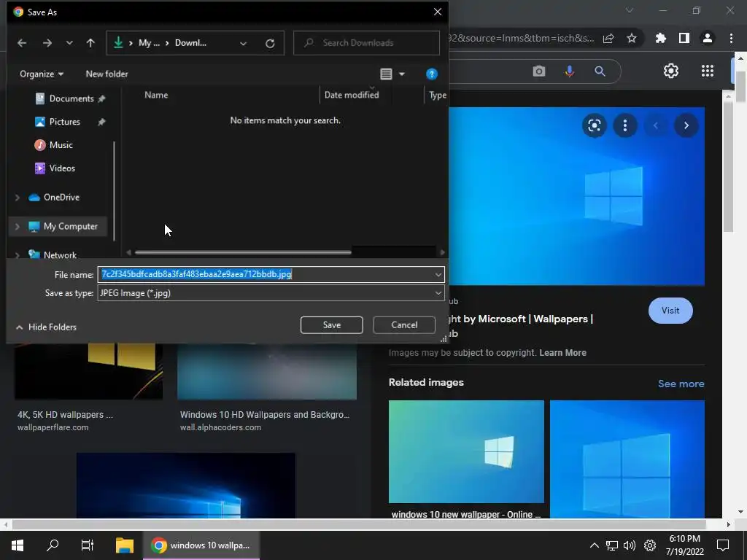Open Task View on taskbar
The image size is (747, 560).
pyautogui.click(x=88, y=545)
